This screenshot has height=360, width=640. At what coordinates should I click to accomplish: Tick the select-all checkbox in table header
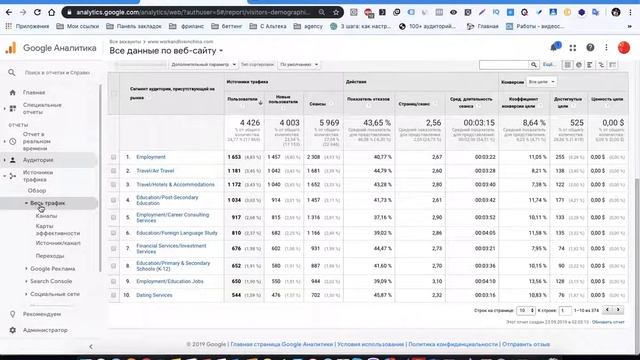click(114, 93)
